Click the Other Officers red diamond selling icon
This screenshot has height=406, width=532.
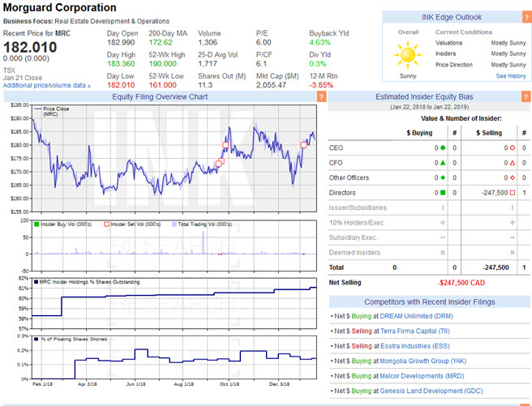[513, 177]
